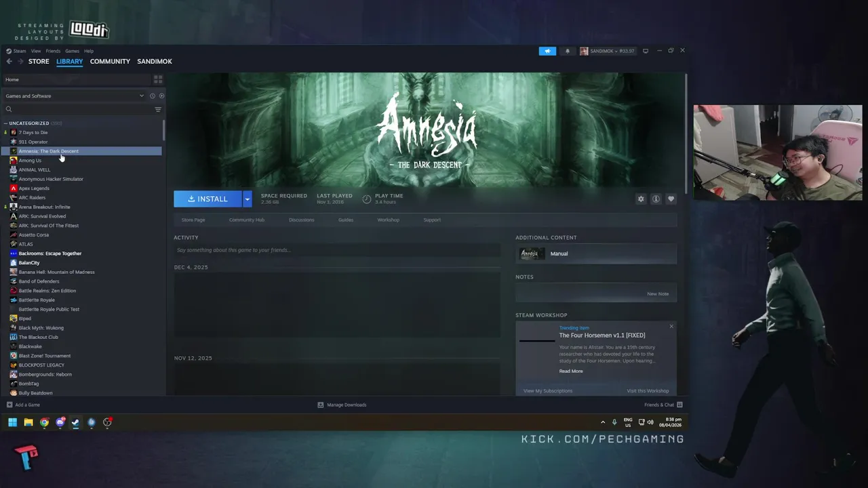This screenshot has width=868, height=488.
Task: Open the Help menu
Action: click(x=89, y=51)
